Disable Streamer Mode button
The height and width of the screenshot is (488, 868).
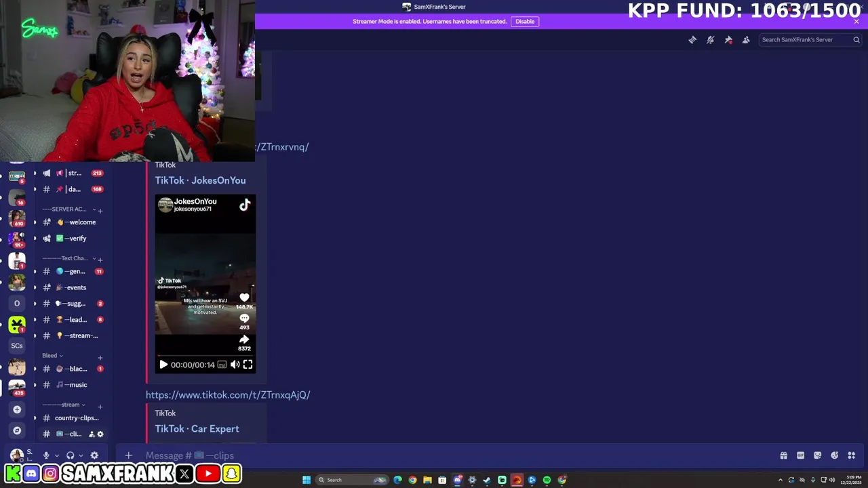click(525, 22)
